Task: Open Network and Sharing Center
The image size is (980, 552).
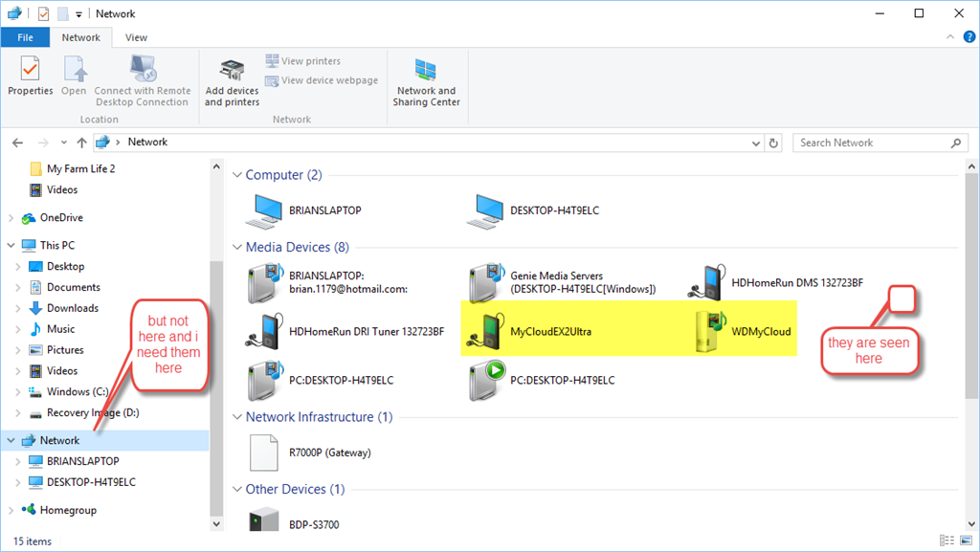Action: click(426, 83)
